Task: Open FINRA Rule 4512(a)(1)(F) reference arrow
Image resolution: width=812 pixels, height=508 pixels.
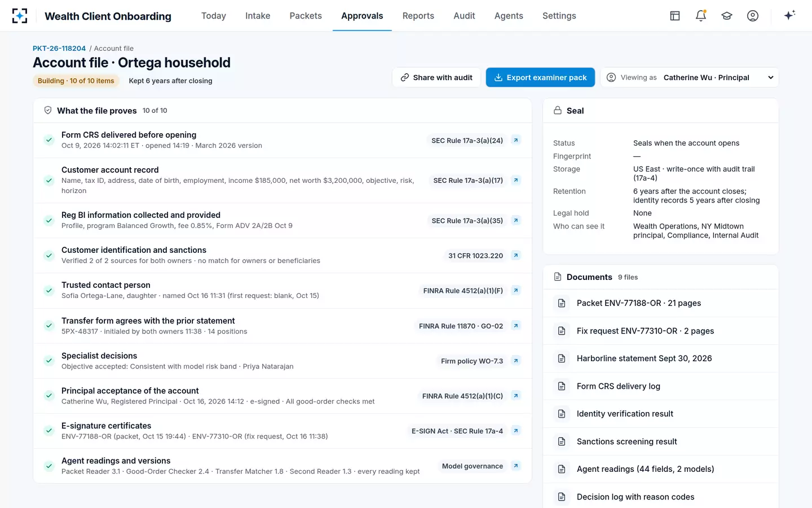Action: coord(515,290)
